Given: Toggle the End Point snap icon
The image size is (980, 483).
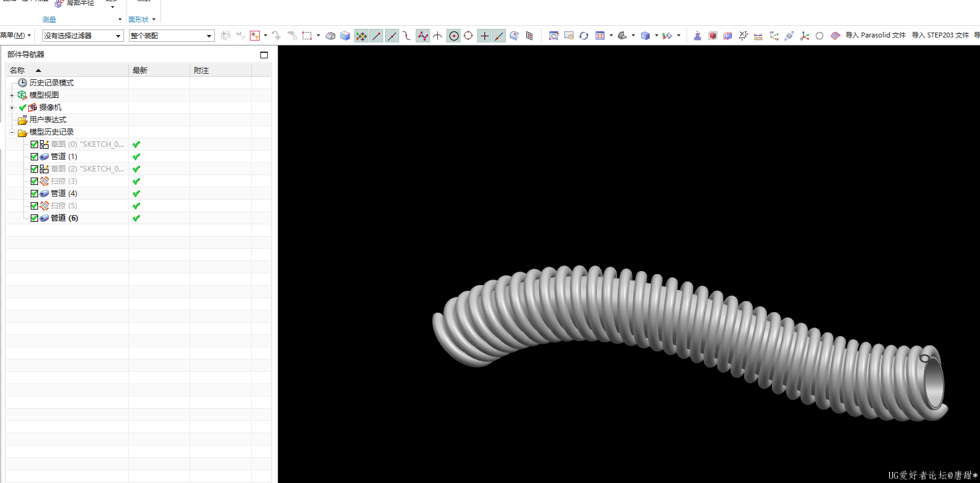Looking at the screenshot, I should 376,36.
